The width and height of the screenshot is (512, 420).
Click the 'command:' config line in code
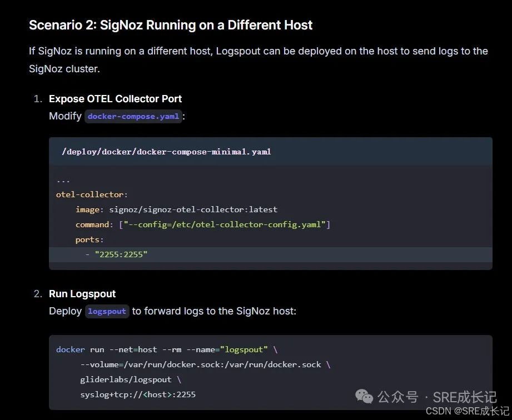point(203,224)
